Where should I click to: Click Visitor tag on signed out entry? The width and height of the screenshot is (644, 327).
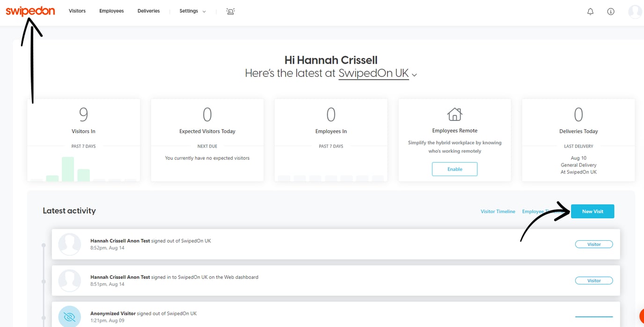coord(593,245)
